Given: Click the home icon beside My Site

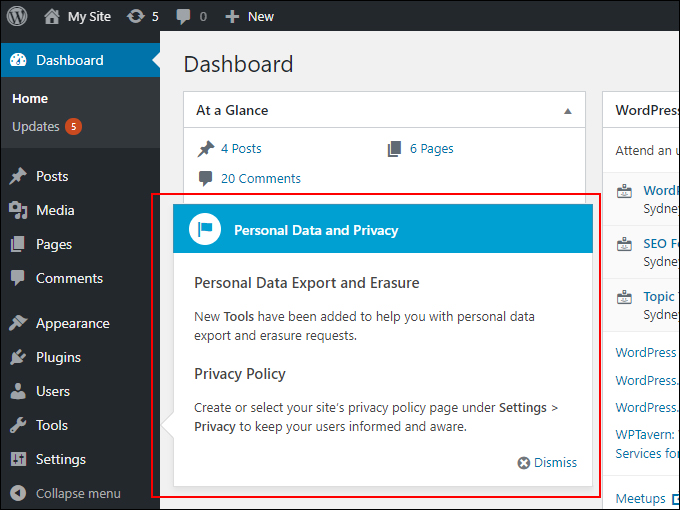Looking at the screenshot, I should [51, 16].
